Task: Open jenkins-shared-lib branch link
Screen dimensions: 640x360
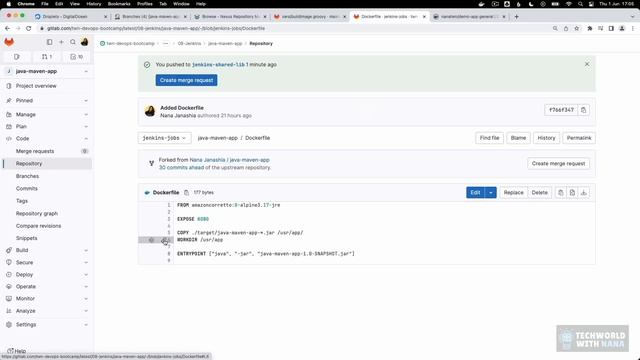Action: 218,64
